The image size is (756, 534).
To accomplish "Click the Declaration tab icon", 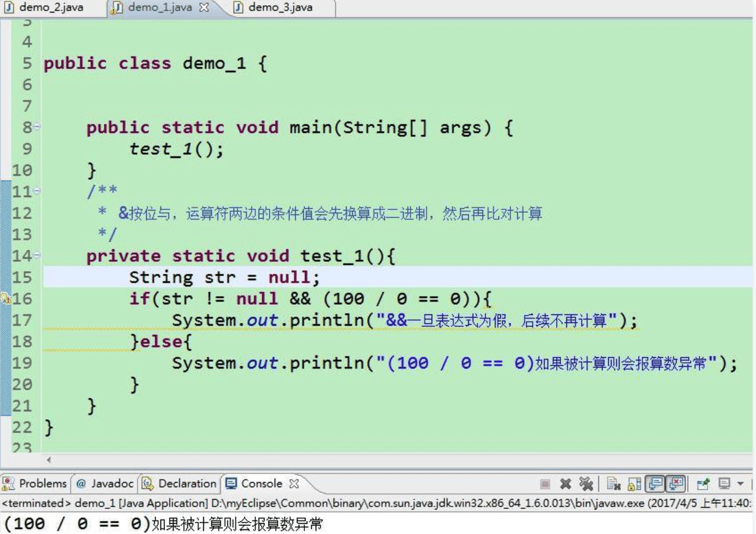I will pyautogui.click(x=148, y=484).
